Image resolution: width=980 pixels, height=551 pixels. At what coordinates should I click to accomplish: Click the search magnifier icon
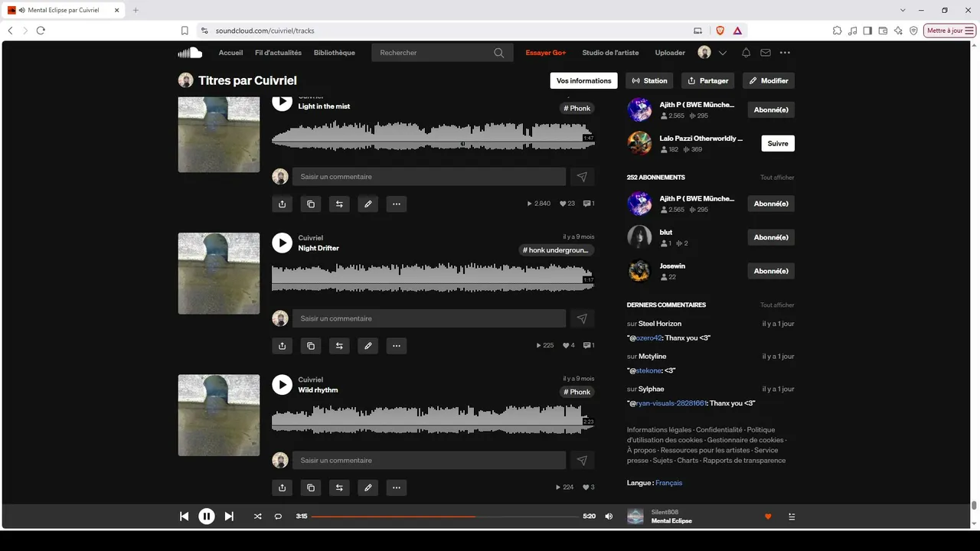(x=499, y=53)
